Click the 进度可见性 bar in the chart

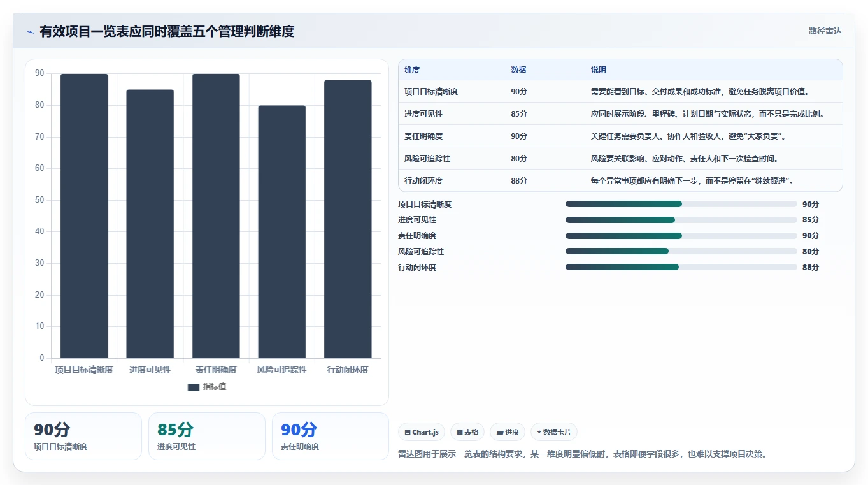click(150, 224)
